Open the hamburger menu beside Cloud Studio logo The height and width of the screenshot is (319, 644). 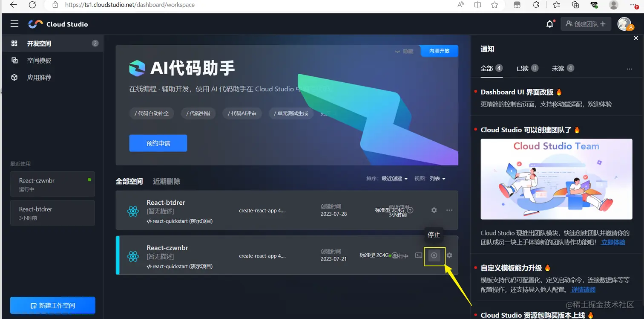[14, 24]
